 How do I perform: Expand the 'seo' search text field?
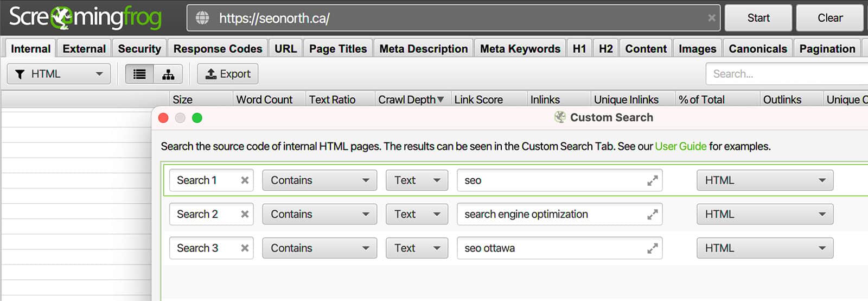click(x=652, y=180)
